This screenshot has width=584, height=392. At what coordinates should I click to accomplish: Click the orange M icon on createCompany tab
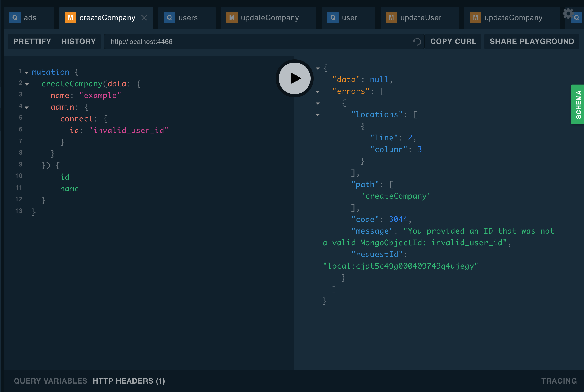click(x=70, y=18)
